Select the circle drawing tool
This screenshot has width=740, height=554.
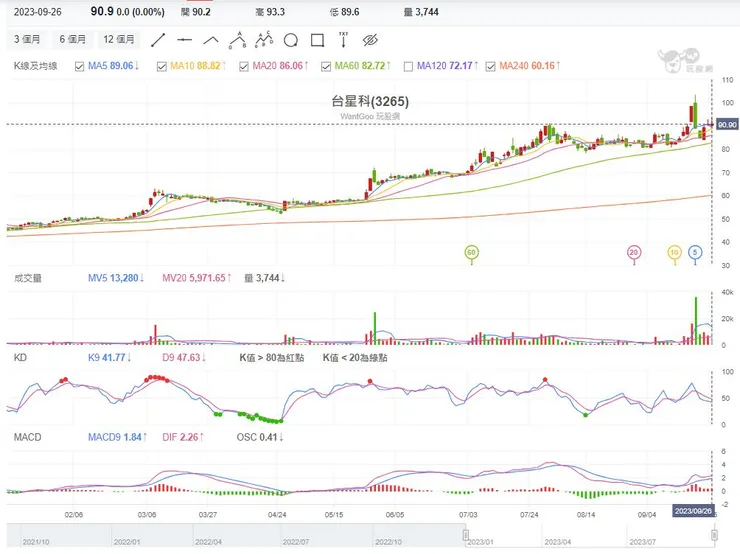click(291, 40)
